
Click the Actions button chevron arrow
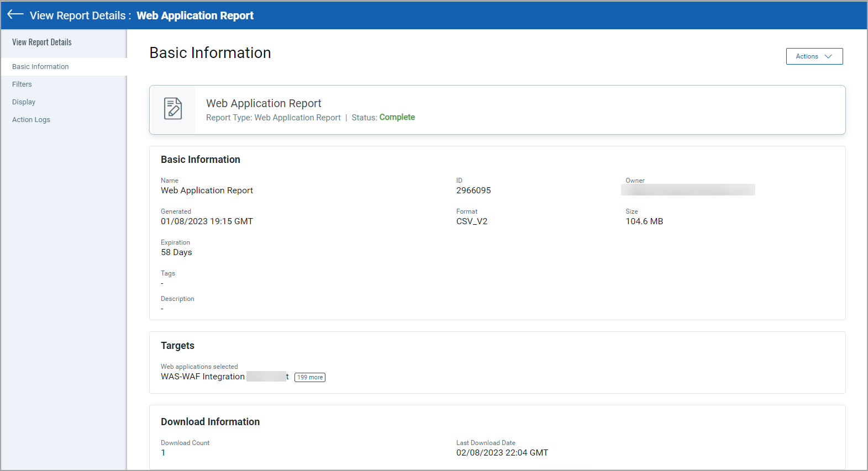coord(828,56)
